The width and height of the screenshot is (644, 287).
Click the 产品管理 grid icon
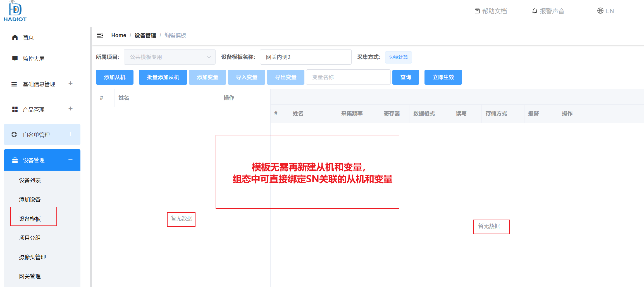[x=15, y=109]
